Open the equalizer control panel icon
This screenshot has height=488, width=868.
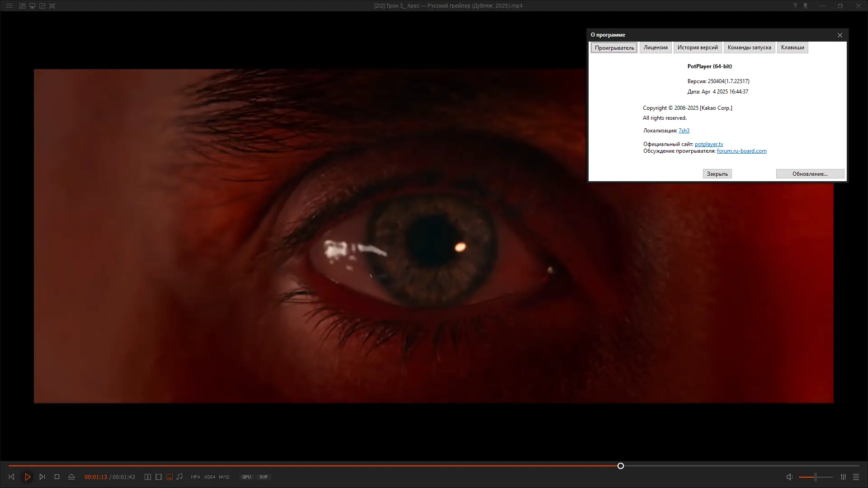[x=843, y=477]
